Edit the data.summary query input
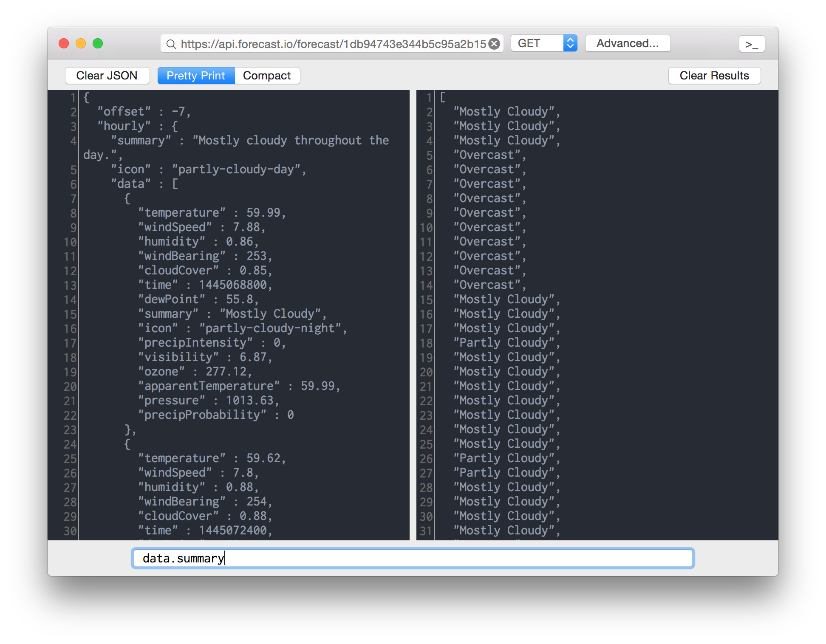This screenshot has width=826, height=644. [414, 559]
